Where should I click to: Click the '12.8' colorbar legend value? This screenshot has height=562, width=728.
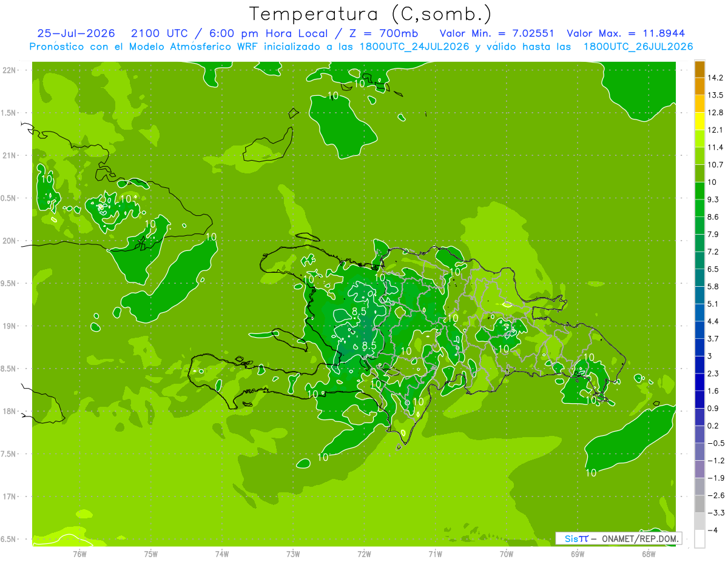coord(715,112)
